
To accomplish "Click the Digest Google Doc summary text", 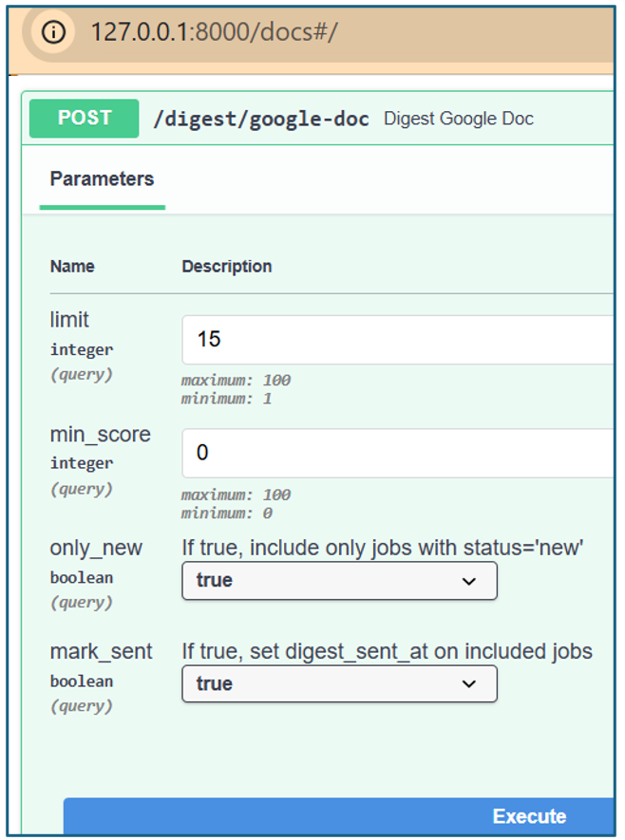I will click(459, 119).
